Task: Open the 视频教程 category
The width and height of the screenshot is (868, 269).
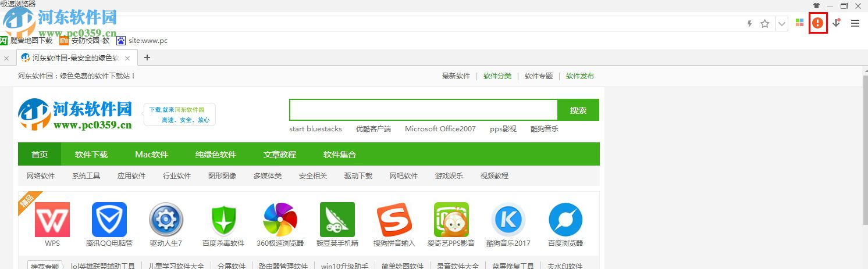Action: click(x=495, y=176)
